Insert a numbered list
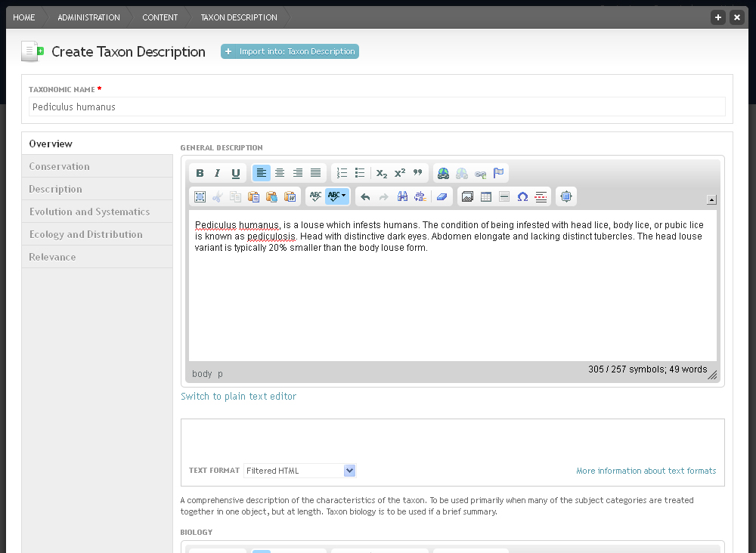The width and height of the screenshot is (756, 553). click(x=342, y=173)
